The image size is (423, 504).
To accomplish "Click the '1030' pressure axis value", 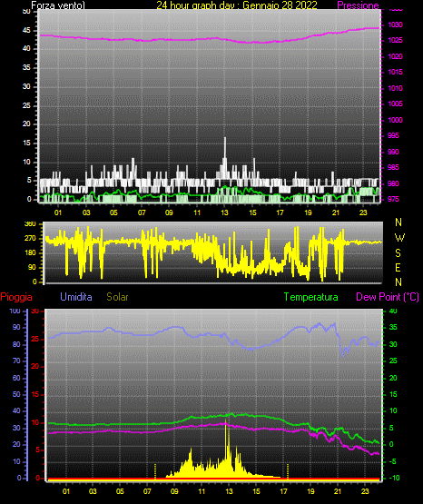I will pyautogui.click(x=395, y=25).
